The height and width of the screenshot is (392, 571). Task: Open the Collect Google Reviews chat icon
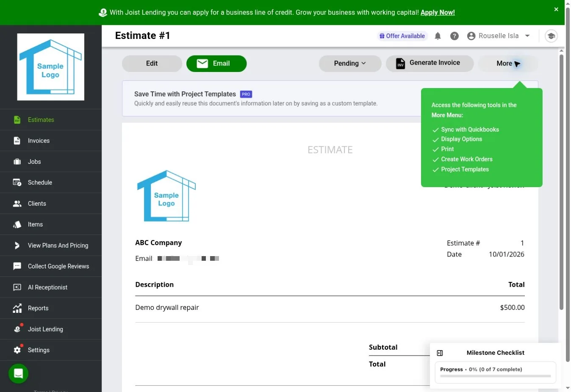coord(17,266)
